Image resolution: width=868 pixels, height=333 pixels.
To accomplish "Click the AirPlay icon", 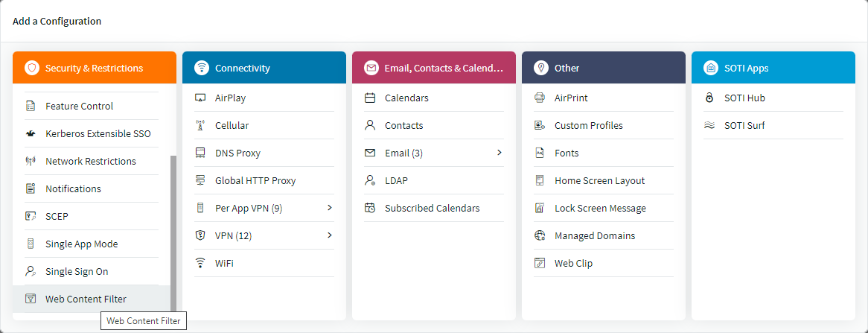I will pyautogui.click(x=200, y=98).
